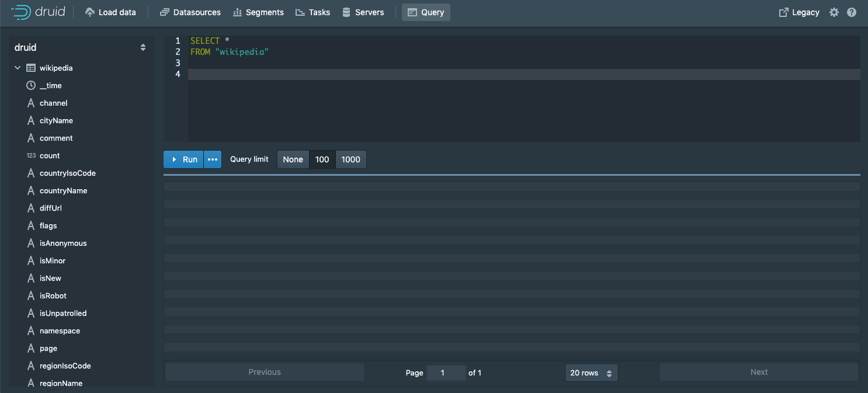Select the namespace column
This screenshot has height=393, width=868.
[x=60, y=331]
